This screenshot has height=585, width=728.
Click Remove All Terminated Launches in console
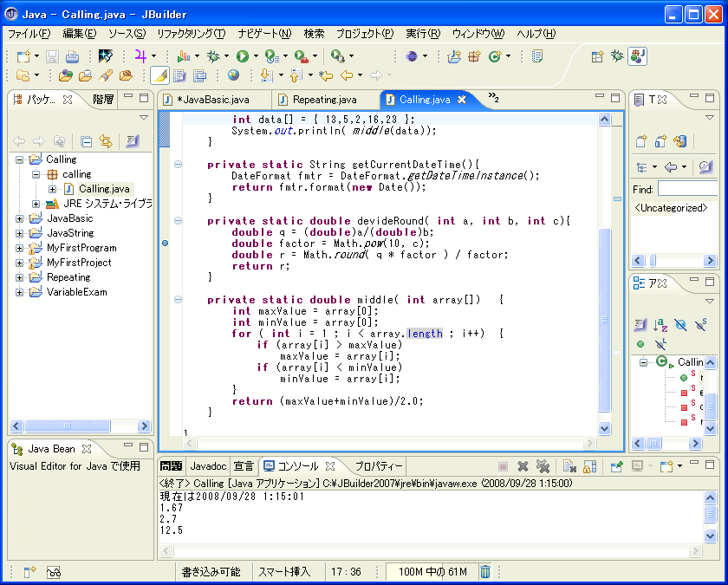pos(543,466)
